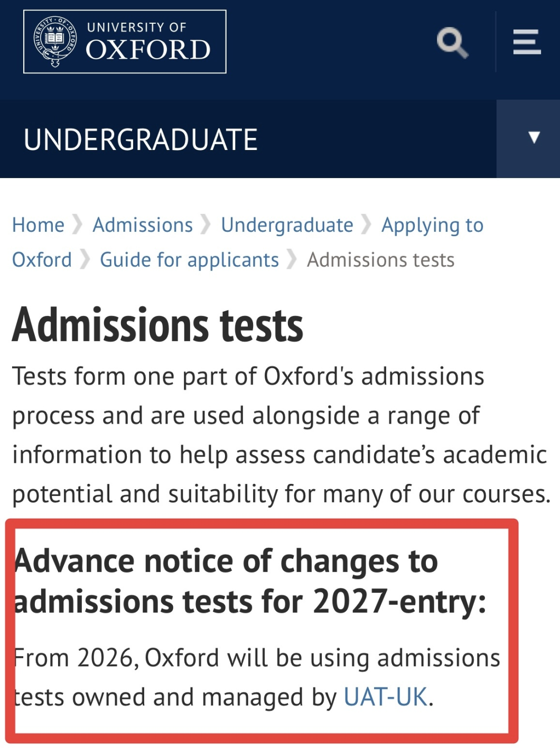Click the chevron after the Admissions breadcrumb
This screenshot has width=560, height=748.
[207, 225]
